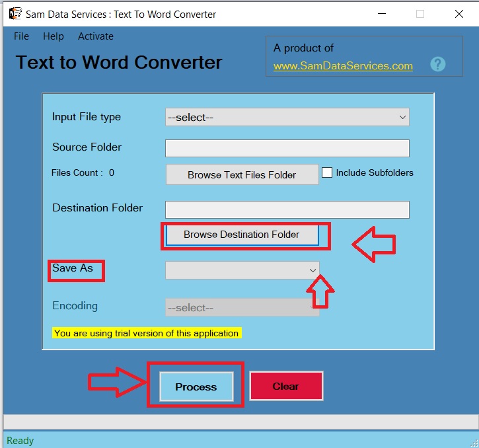Click the app icon in the title bar
This screenshot has height=448, width=479.
pos(15,14)
